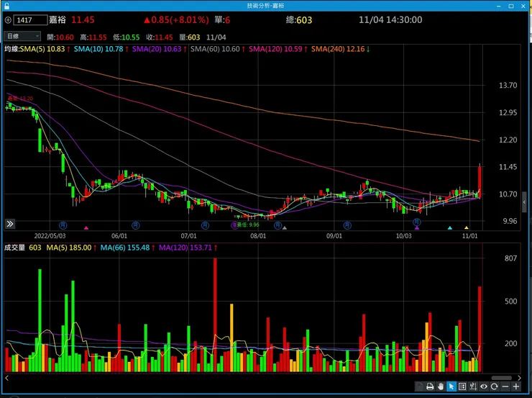Click the 2022/05/03 date axis label
532x398 pixels.
click(50, 235)
